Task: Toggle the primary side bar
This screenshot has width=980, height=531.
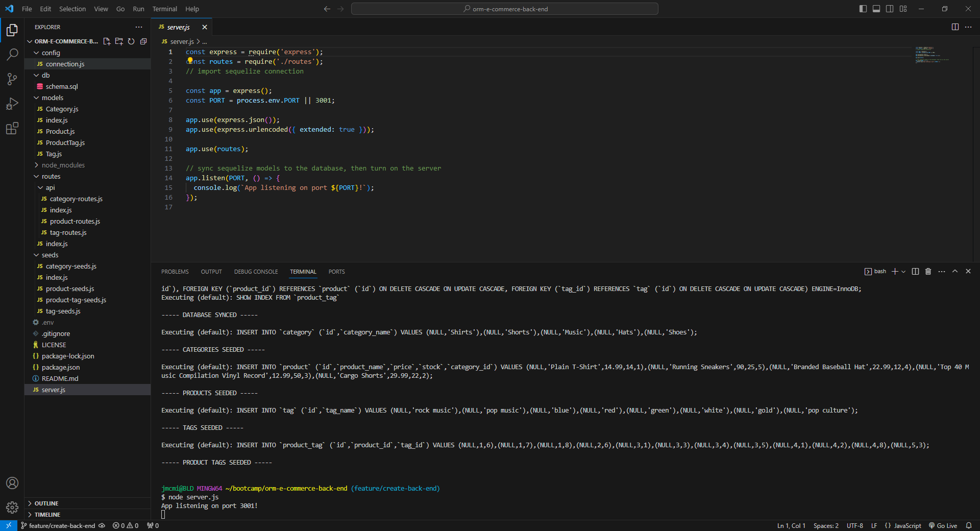Action: pos(863,9)
